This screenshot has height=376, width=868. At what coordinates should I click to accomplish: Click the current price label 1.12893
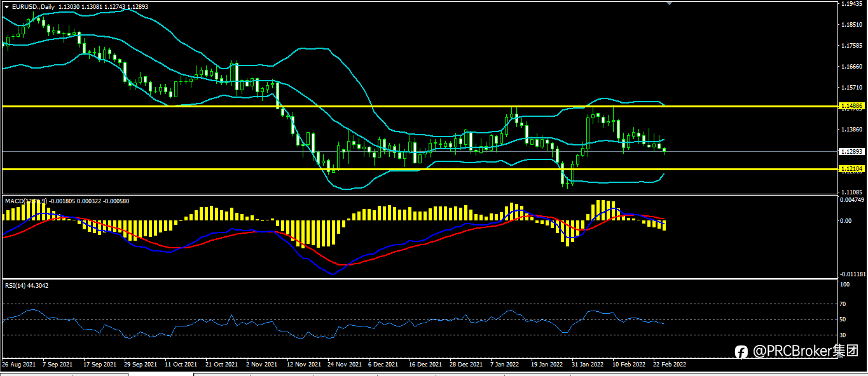pos(850,152)
